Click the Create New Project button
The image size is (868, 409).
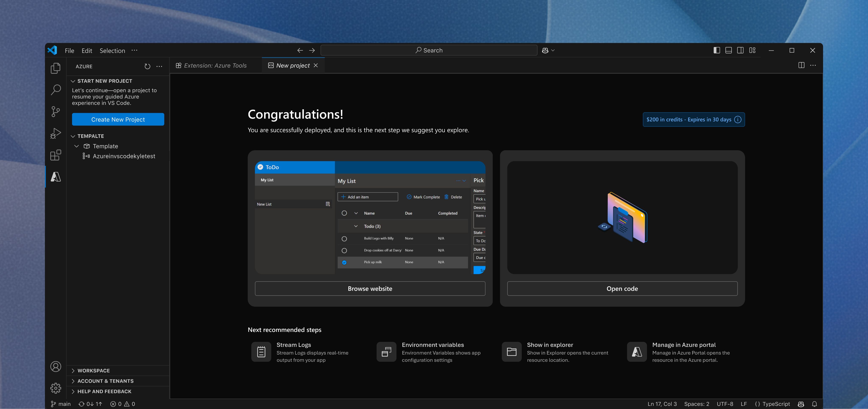[118, 119]
